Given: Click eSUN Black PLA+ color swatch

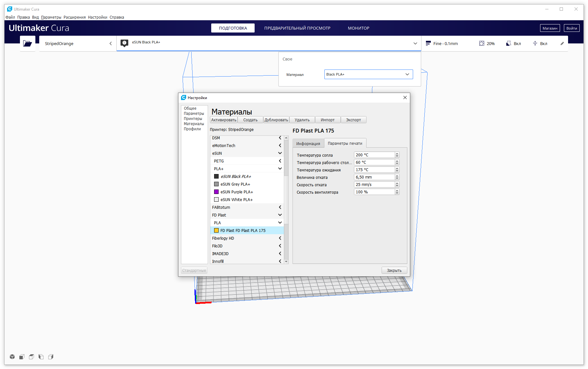Looking at the screenshot, I should (x=216, y=176).
